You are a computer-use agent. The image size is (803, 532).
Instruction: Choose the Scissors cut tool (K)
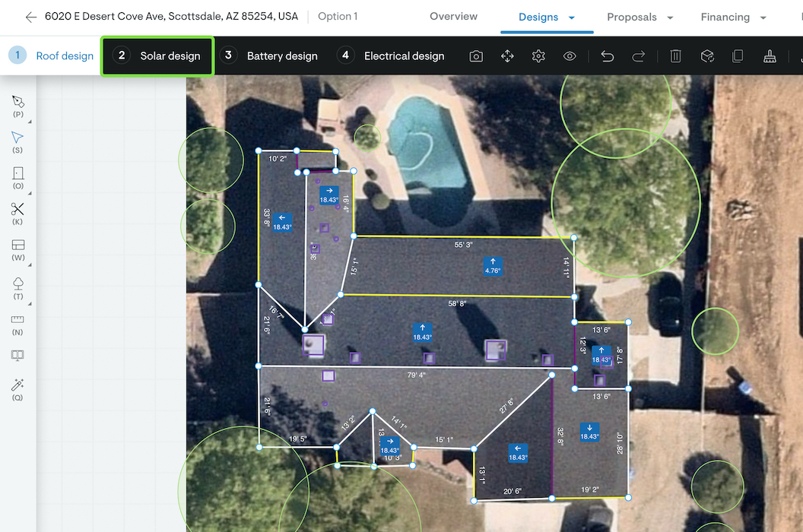pos(17,209)
